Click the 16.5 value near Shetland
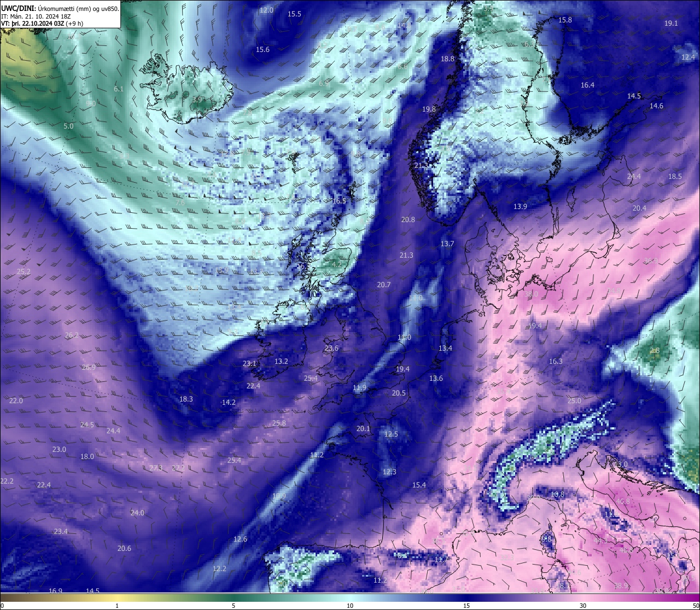This screenshot has height=610, width=700. 339,201
